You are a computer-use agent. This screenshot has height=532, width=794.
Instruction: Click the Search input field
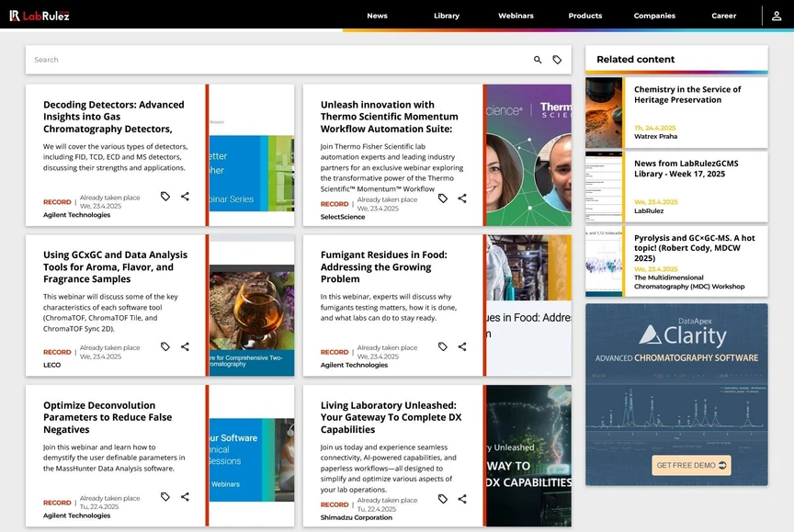(x=278, y=60)
